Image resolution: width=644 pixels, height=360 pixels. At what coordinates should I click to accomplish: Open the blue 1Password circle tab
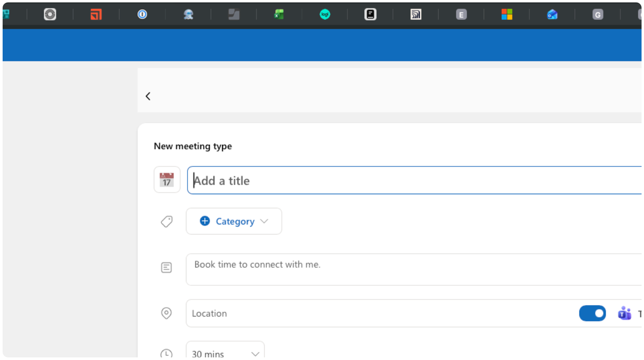point(142,15)
